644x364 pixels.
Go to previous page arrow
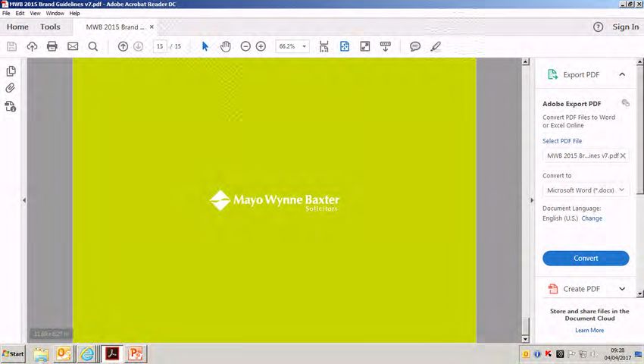pyautogui.click(x=123, y=46)
